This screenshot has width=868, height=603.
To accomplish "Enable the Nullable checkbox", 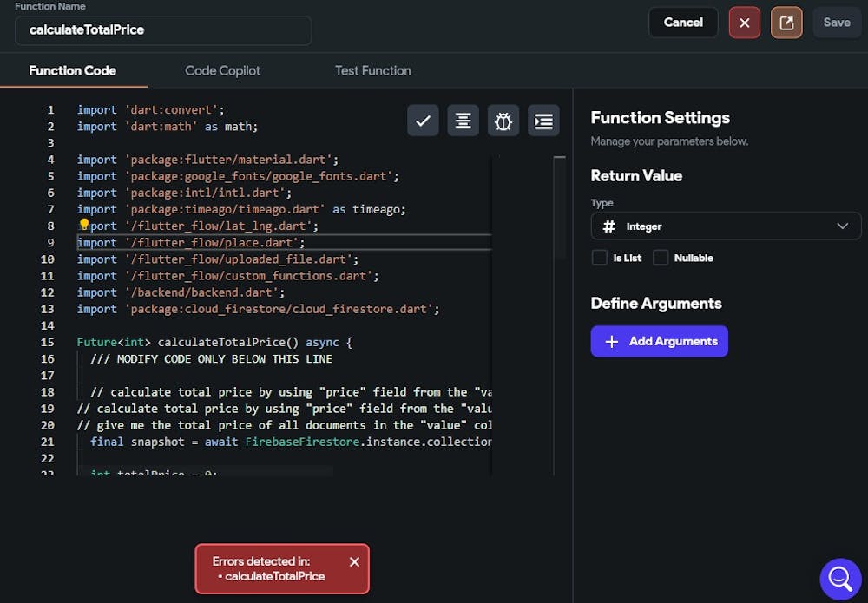I will point(661,258).
